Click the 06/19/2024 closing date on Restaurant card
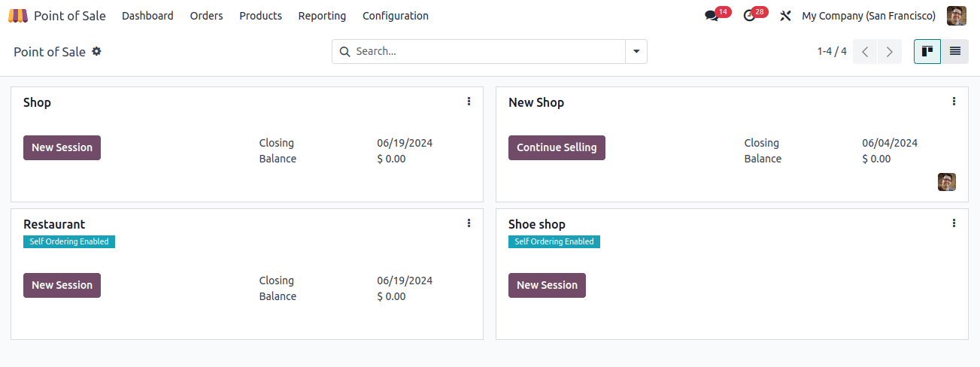 click(x=405, y=281)
